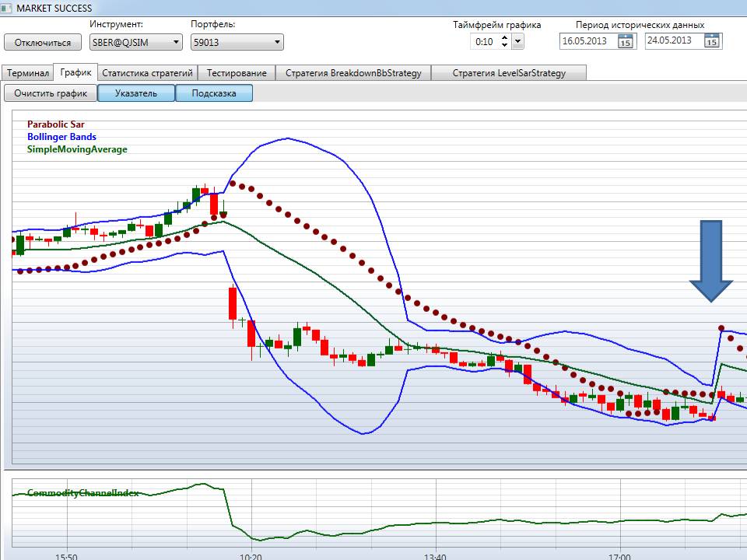Switch to the Терминал tab

click(27, 73)
